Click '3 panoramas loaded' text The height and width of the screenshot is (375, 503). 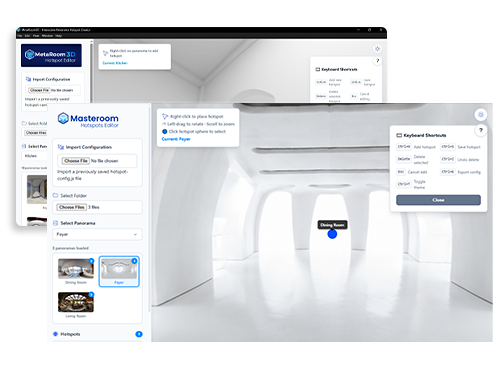(70, 248)
